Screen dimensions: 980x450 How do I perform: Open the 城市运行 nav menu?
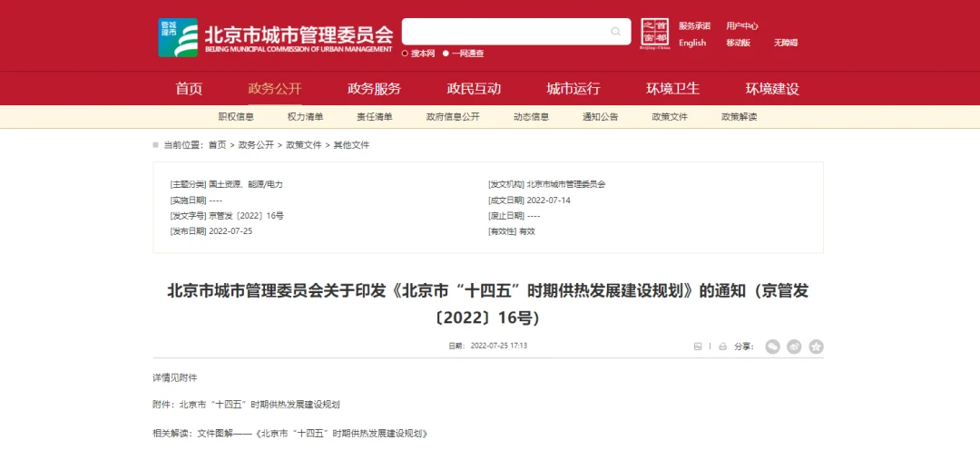point(573,89)
